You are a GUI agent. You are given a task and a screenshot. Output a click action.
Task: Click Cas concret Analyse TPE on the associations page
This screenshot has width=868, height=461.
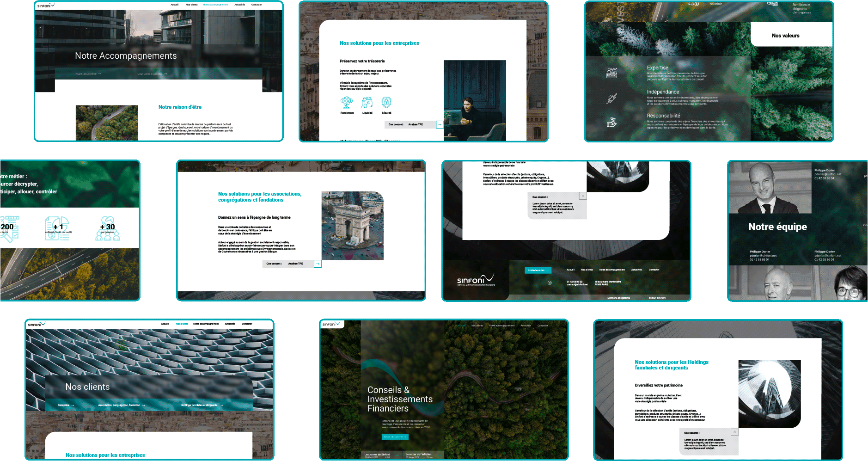click(288, 264)
